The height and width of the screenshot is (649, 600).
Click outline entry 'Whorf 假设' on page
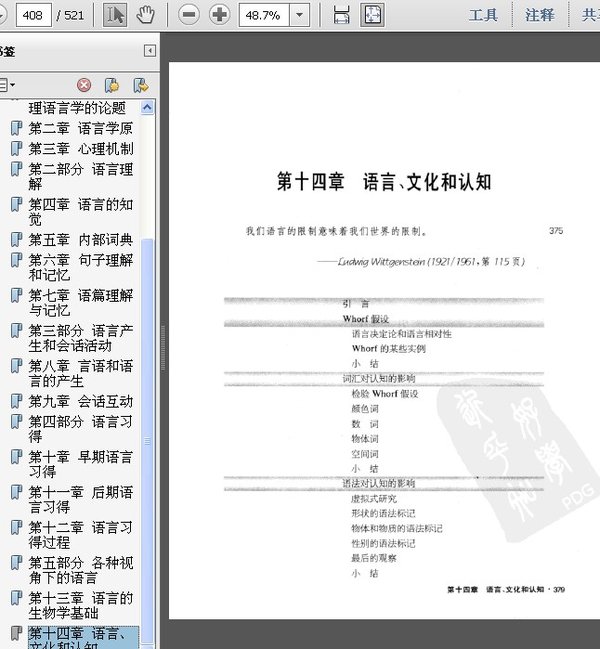click(366, 319)
